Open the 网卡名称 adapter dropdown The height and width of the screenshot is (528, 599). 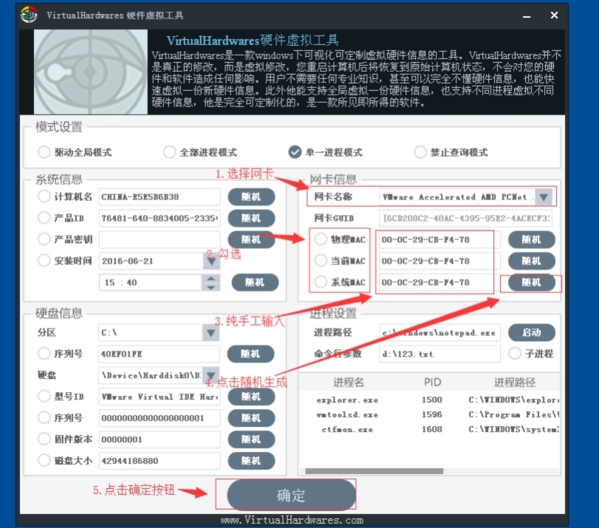click(544, 197)
